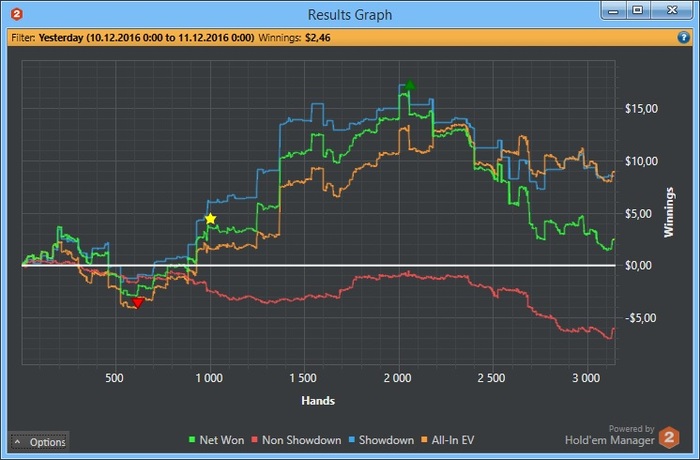This screenshot has height=460, width=700.
Task: Click the Winnings $2,46 value
Action: pos(317,38)
